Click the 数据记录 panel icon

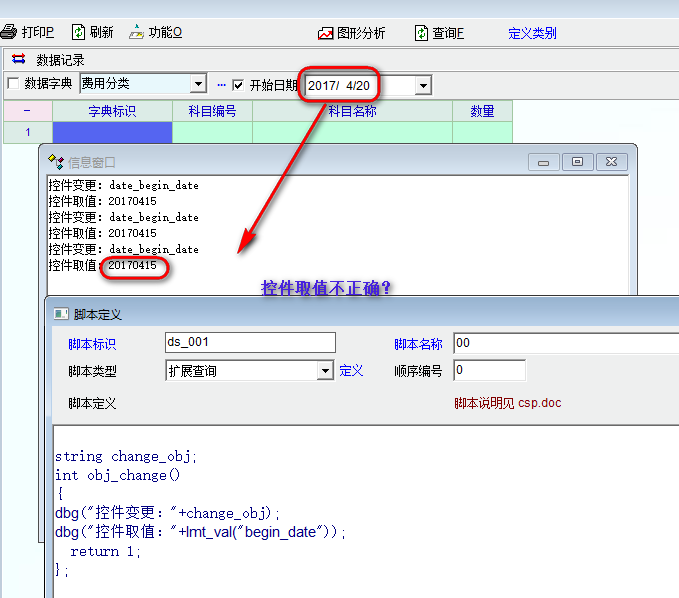click(18, 60)
